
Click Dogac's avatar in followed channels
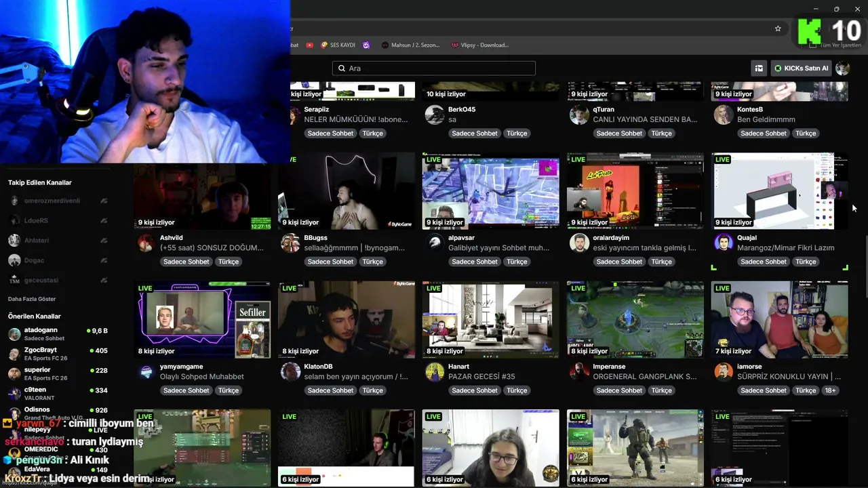tap(14, 260)
